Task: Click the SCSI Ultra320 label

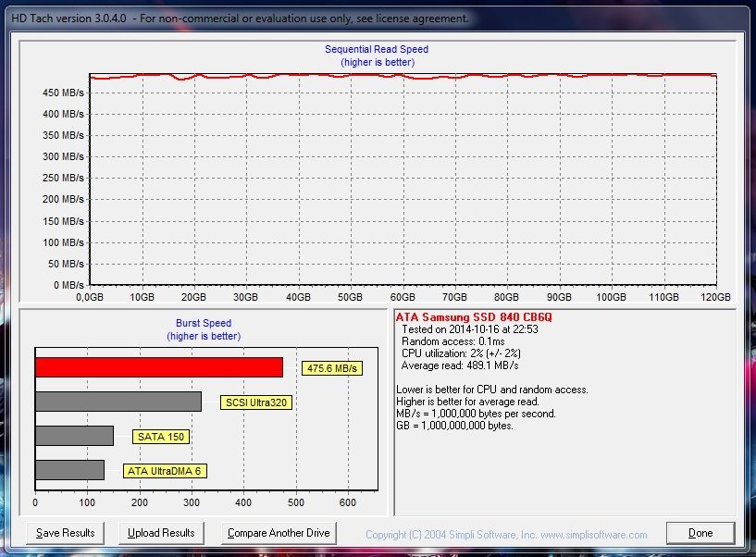Action: [x=256, y=402]
